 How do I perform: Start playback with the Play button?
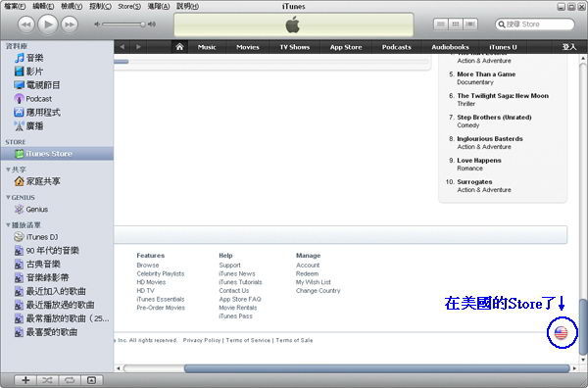(x=48, y=24)
